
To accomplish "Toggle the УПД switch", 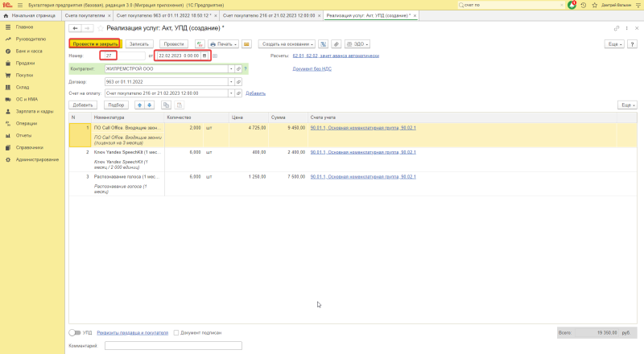I will [x=75, y=332].
